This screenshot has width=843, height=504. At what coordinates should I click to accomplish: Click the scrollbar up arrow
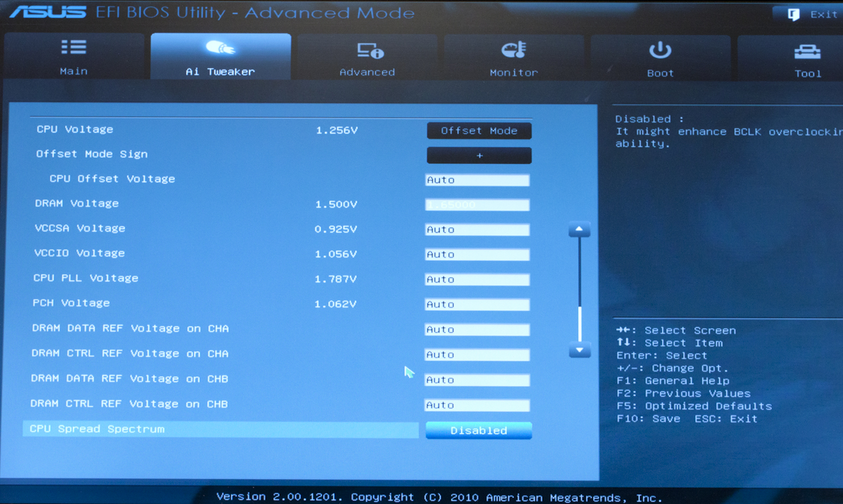point(579,229)
